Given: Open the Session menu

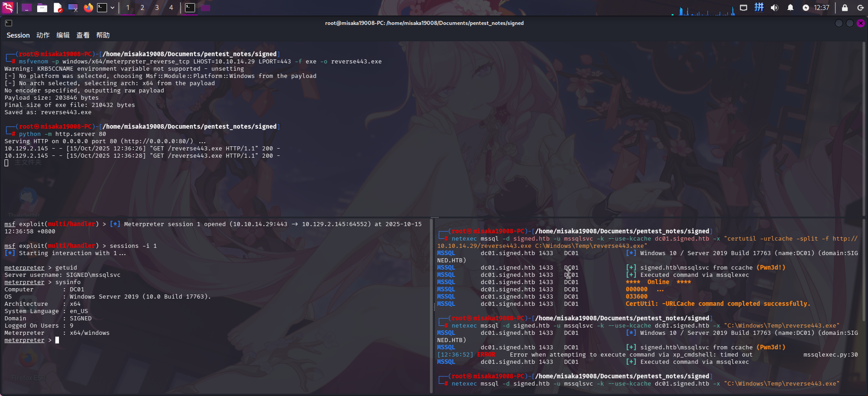Looking at the screenshot, I should [18, 35].
